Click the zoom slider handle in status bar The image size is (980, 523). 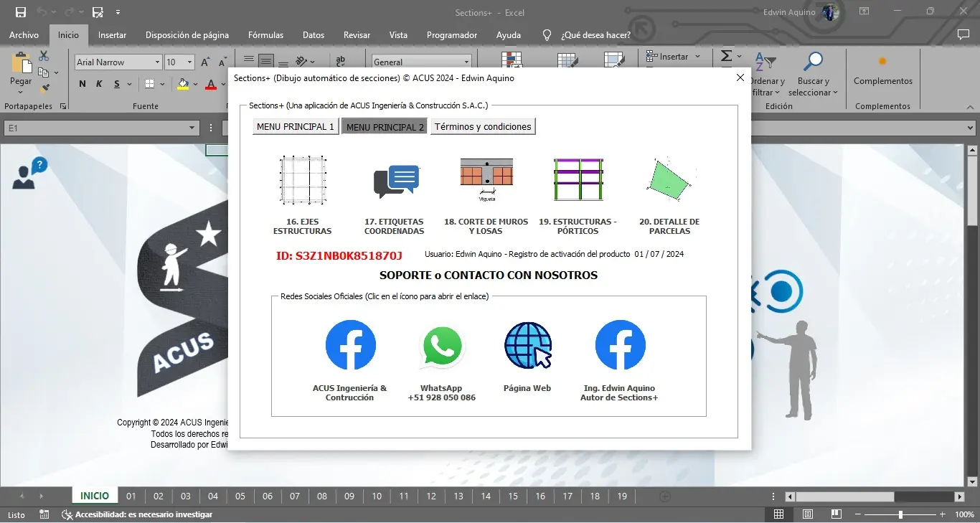click(x=900, y=514)
